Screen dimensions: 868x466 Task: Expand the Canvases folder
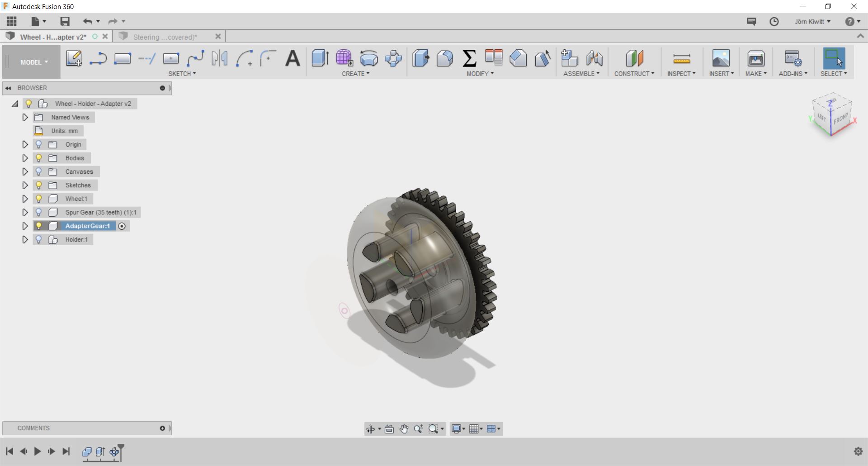(x=25, y=171)
